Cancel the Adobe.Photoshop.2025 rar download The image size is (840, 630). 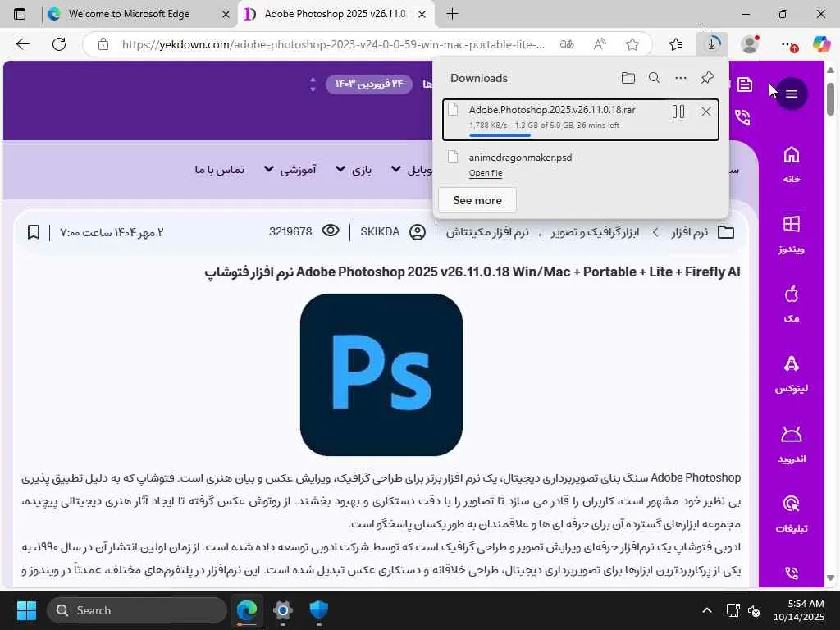[x=706, y=112]
